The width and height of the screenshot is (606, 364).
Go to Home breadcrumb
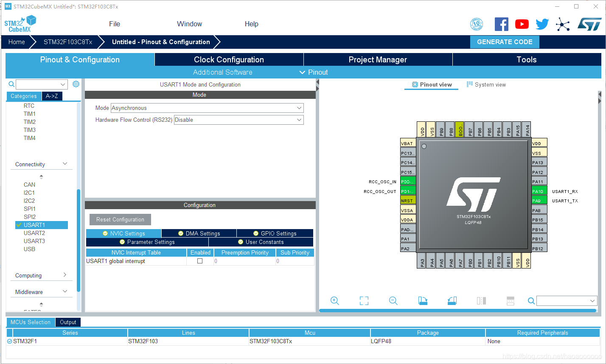(17, 42)
